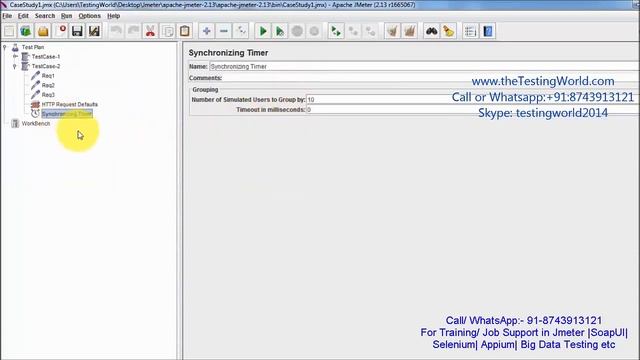The width and height of the screenshot is (640, 360).
Task: Click the New test plan icon
Action: (x=9, y=31)
